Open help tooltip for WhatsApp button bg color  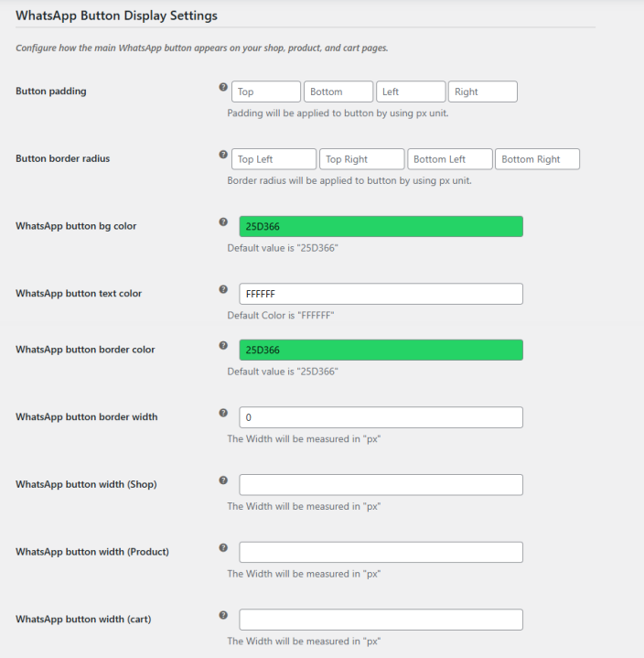point(223,221)
